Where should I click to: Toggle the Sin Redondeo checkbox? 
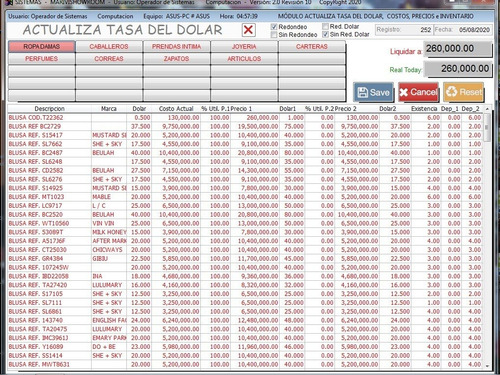pos(274,35)
